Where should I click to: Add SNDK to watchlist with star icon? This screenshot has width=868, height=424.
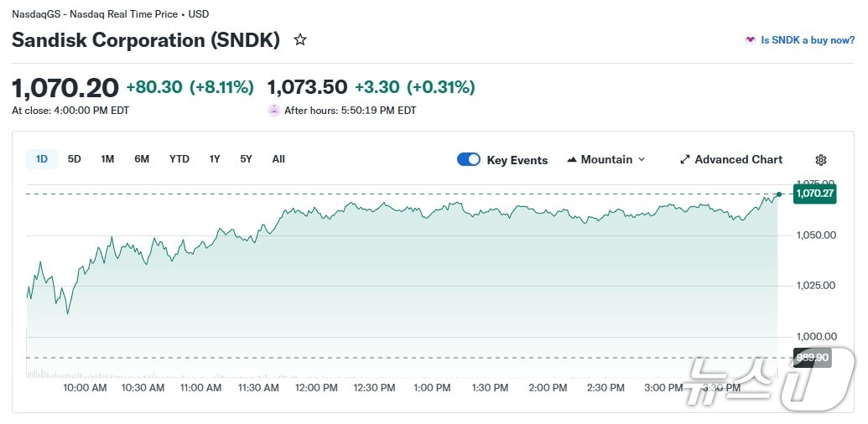pos(300,39)
